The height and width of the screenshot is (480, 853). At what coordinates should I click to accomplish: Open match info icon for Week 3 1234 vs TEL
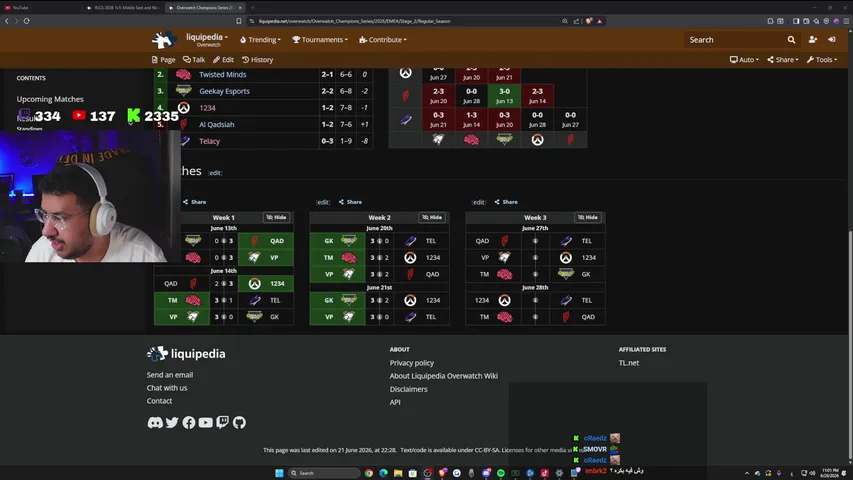pos(535,300)
